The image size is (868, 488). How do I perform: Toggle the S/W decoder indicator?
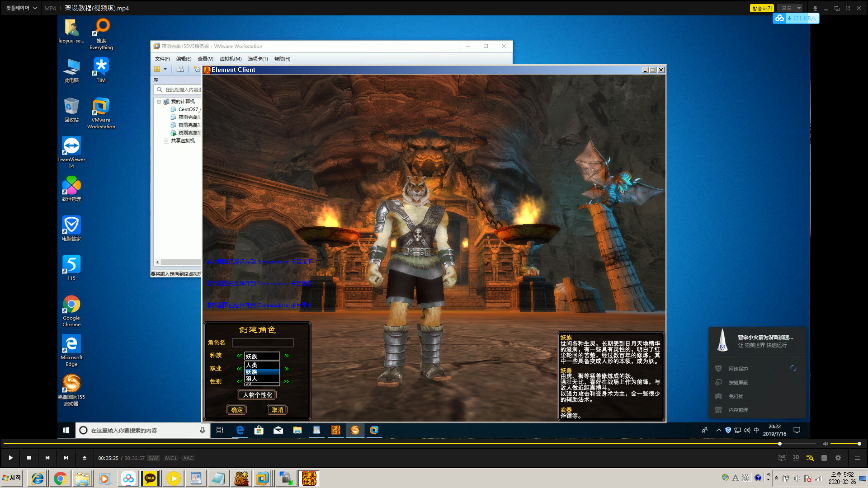click(153, 458)
